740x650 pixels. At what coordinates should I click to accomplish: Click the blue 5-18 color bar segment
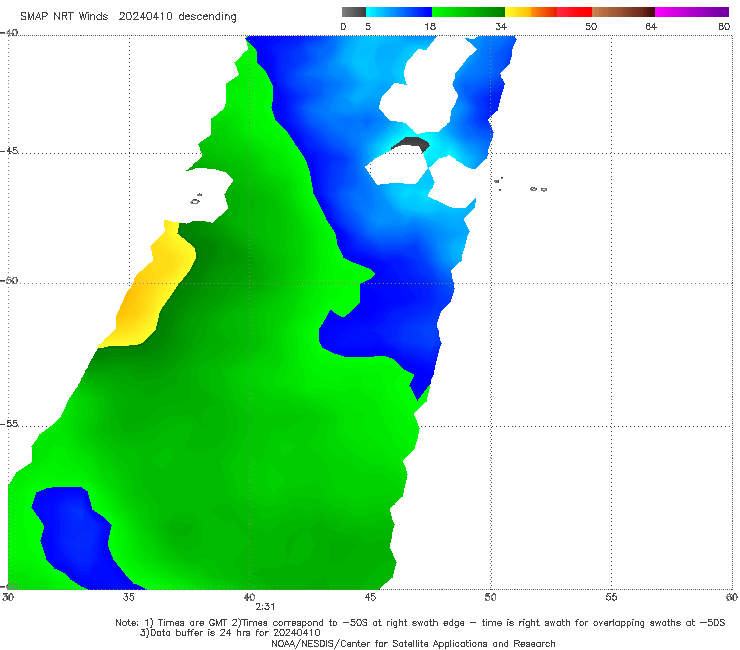pyautogui.click(x=399, y=12)
